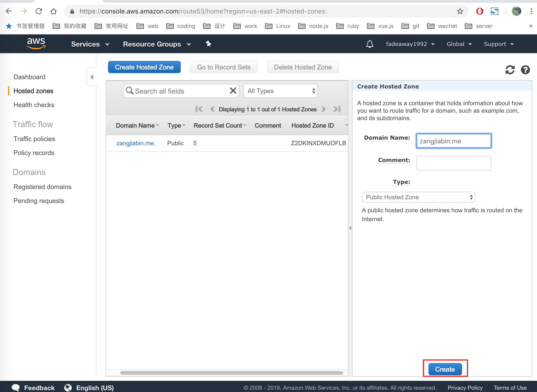The height and width of the screenshot is (392, 537).
Task: Select Registered domains in sidebar
Action: point(42,187)
